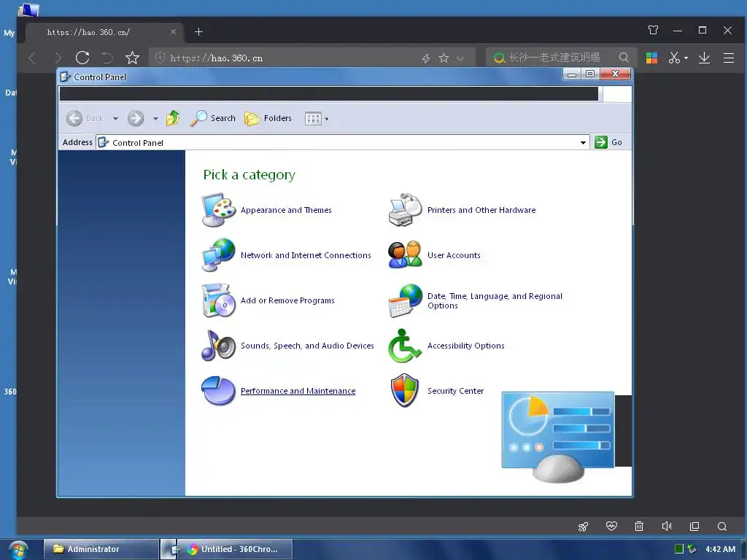
Task: Open Network and Internet Connections link
Action: tap(306, 255)
